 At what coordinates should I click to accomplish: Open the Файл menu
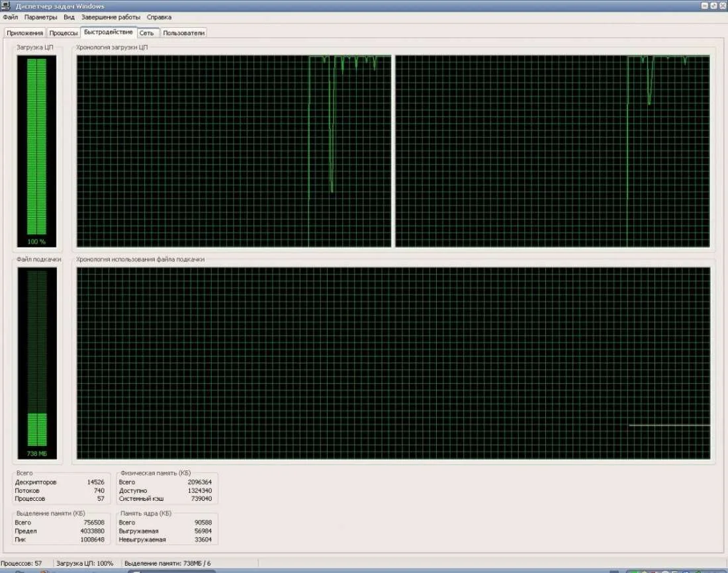click(x=10, y=17)
